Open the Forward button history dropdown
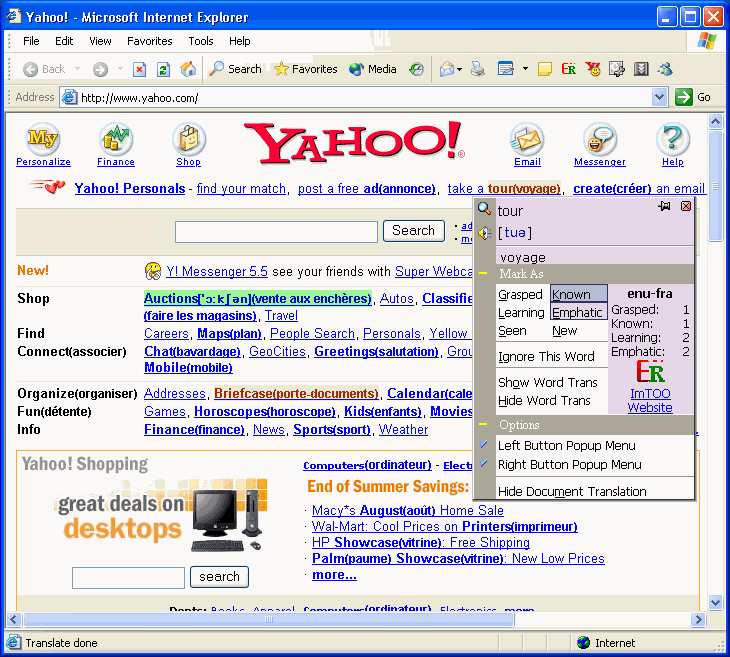The width and height of the screenshot is (730, 657). (121, 68)
